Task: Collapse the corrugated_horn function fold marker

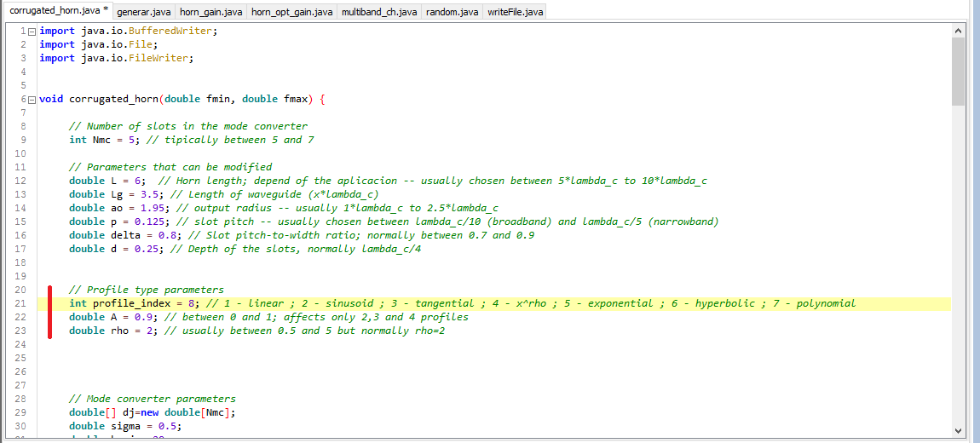Action: click(x=32, y=99)
